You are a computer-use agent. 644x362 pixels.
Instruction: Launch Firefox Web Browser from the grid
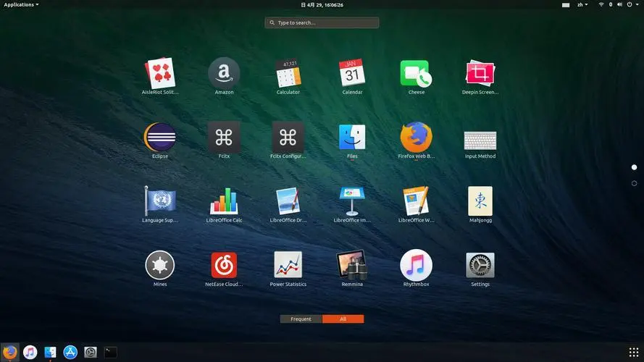tap(416, 137)
